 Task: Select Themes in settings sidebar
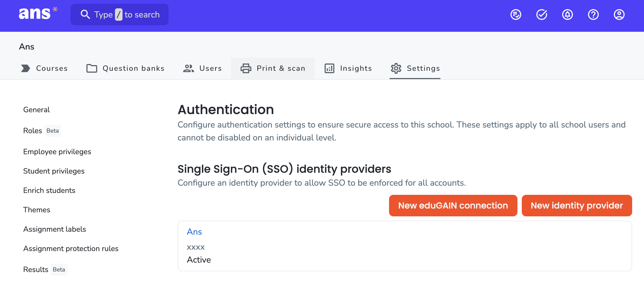click(37, 210)
